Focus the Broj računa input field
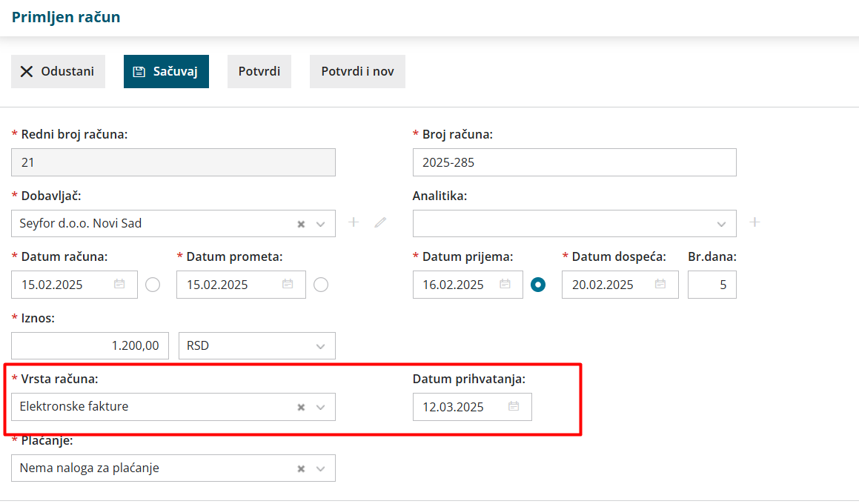The width and height of the screenshot is (859, 504). [574, 162]
